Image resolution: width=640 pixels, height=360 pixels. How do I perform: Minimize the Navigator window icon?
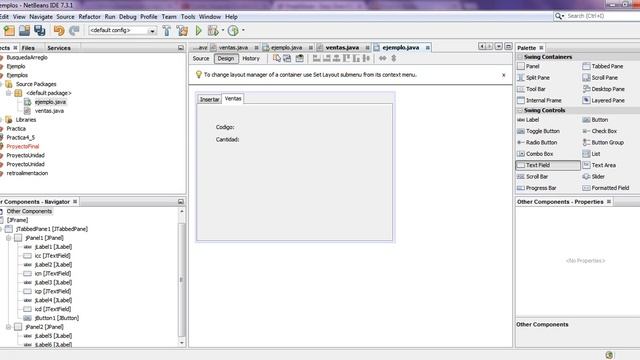[181, 202]
